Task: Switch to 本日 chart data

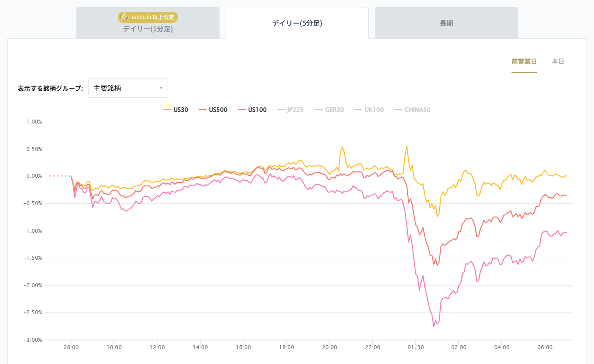Action: point(558,62)
